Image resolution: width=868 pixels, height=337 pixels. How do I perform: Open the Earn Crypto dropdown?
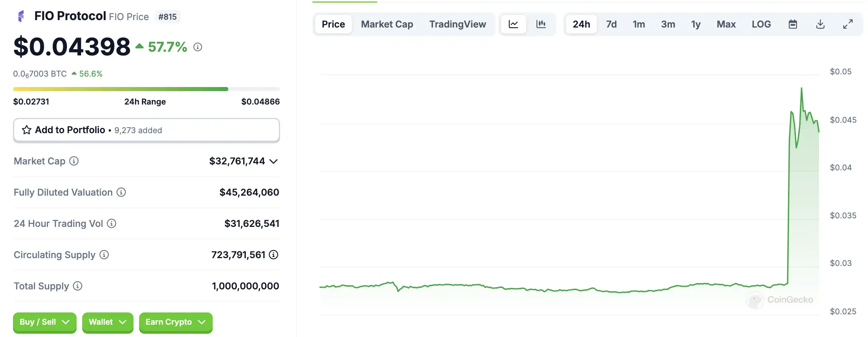click(x=176, y=322)
